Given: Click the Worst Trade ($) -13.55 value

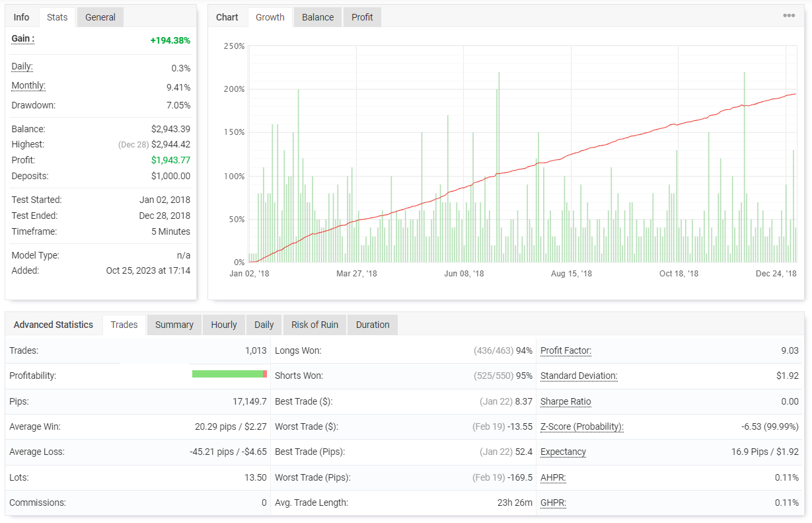Looking at the screenshot, I should [x=520, y=426].
